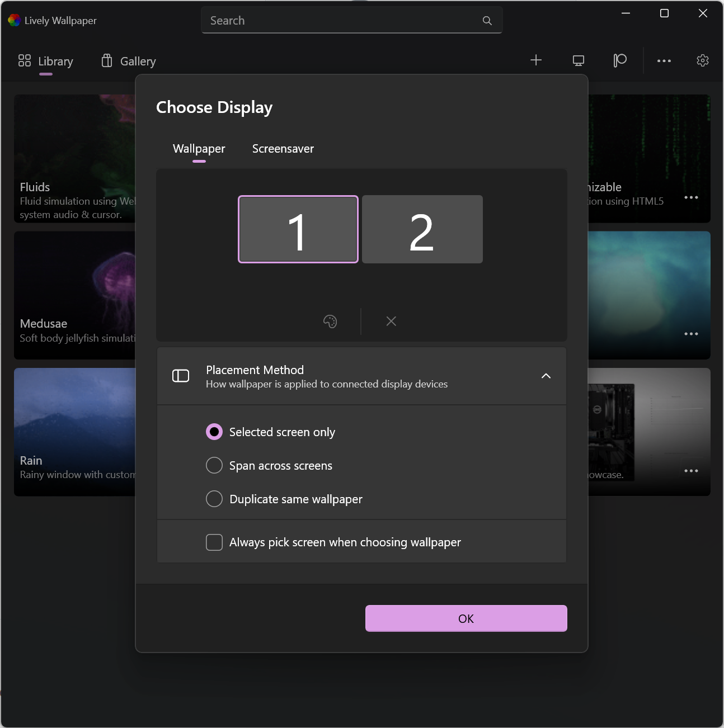Image resolution: width=724 pixels, height=728 pixels.
Task: Select the Duplicate same wallpaper option
Action: pos(214,499)
